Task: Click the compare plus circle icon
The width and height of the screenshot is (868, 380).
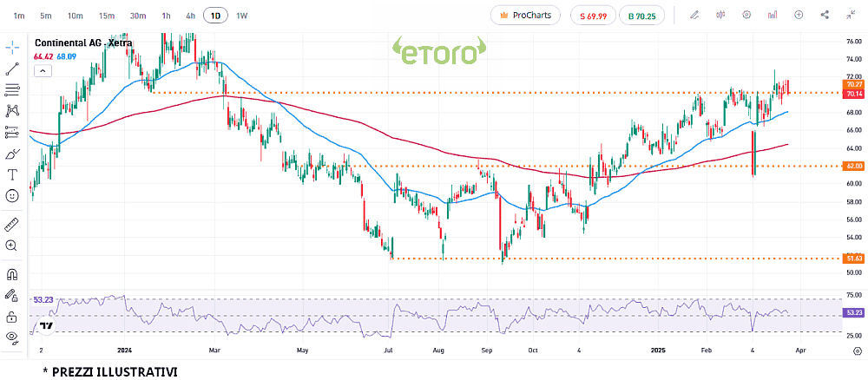Action: (799, 15)
